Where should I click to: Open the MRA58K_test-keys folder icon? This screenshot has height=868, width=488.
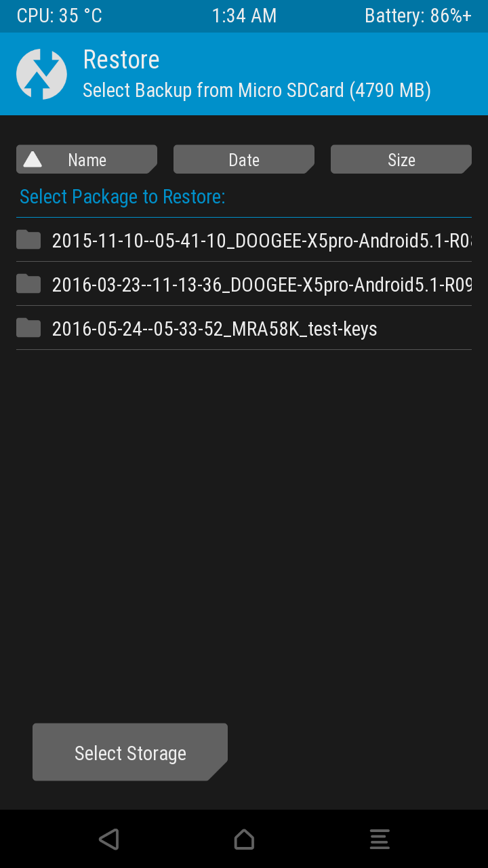point(28,328)
